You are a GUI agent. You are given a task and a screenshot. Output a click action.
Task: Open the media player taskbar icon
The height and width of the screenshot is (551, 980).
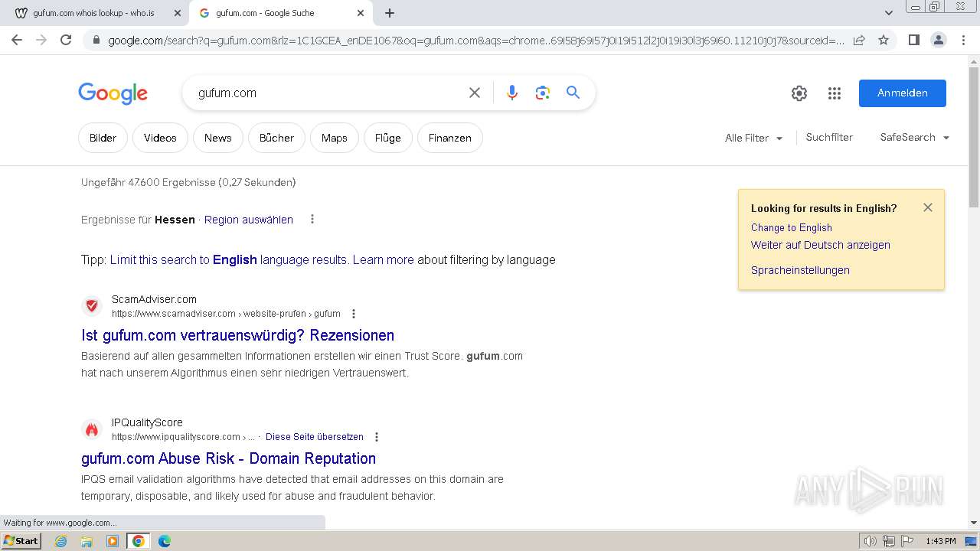[113, 541]
